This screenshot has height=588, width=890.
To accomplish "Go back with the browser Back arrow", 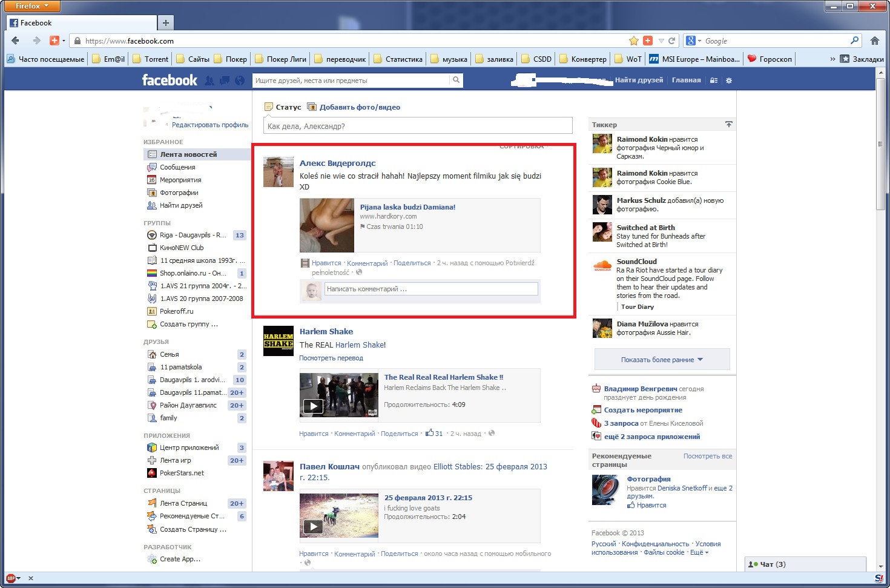I will tap(15, 41).
